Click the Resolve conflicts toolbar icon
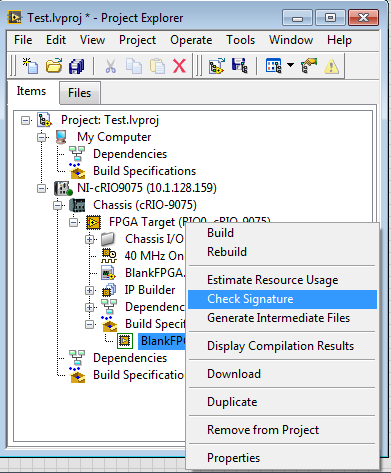Screen dimensions: 391x473 [309, 65]
